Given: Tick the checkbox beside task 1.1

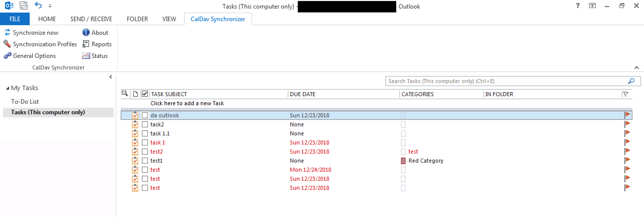Looking at the screenshot, I should (x=145, y=133).
